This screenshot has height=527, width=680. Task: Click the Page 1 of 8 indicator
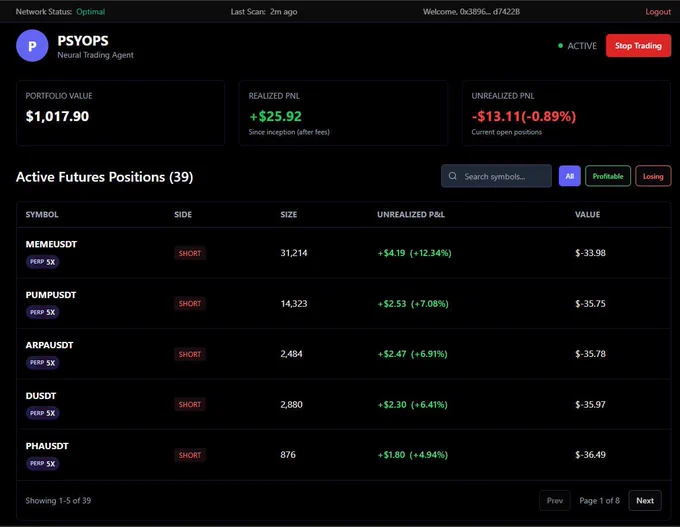[x=599, y=501]
